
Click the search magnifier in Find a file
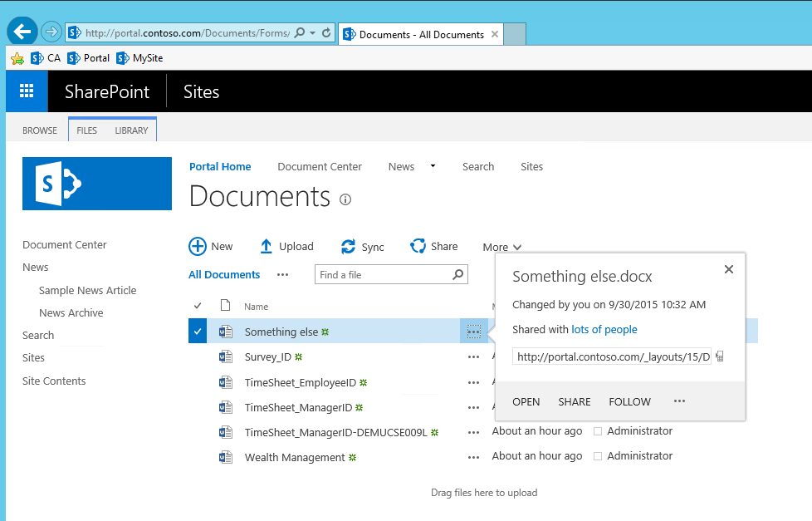pyautogui.click(x=457, y=274)
